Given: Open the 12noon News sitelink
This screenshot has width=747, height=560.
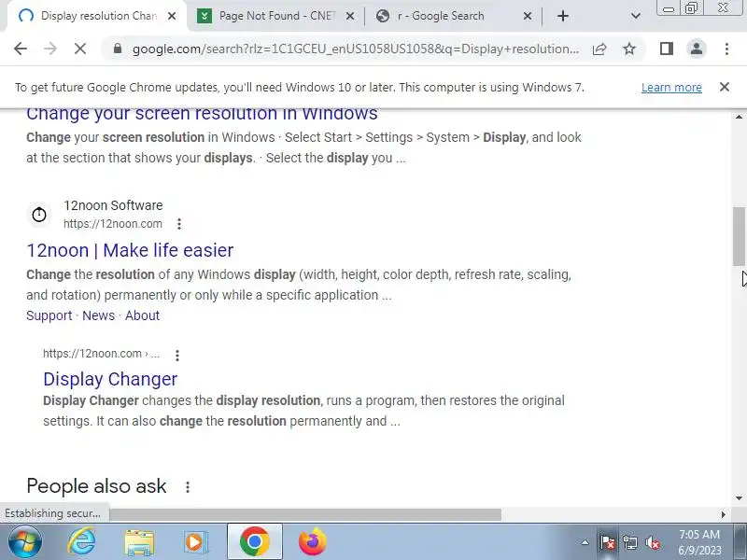Looking at the screenshot, I should click(99, 315).
